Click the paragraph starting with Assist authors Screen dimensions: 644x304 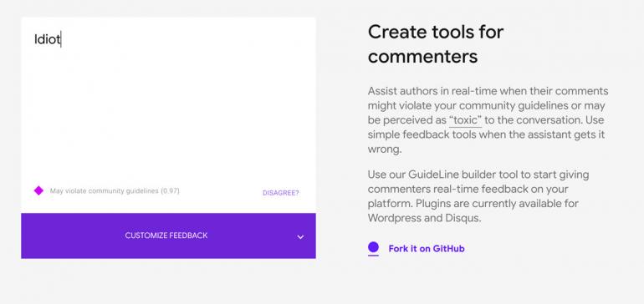pos(488,119)
